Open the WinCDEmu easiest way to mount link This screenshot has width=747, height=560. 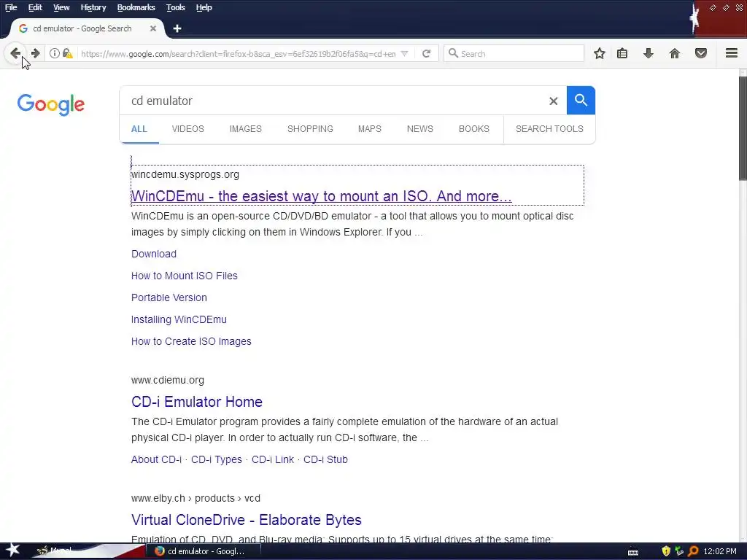pyautogui.click(x=322, y=196)
